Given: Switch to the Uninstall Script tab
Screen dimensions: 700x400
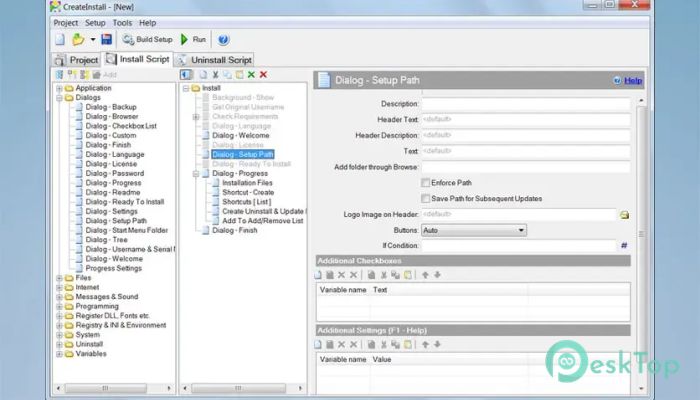Looking at the screenshot, I should (214, 60).
